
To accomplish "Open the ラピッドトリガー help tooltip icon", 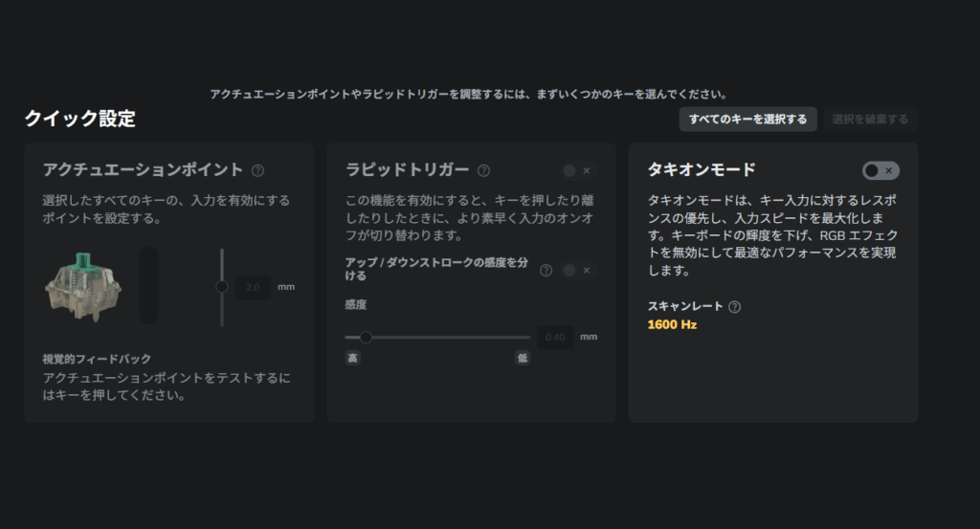I will point(483,170).
